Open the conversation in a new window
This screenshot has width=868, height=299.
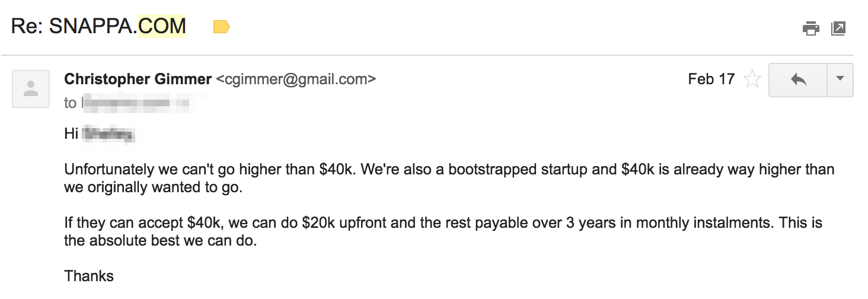point(838,28)
